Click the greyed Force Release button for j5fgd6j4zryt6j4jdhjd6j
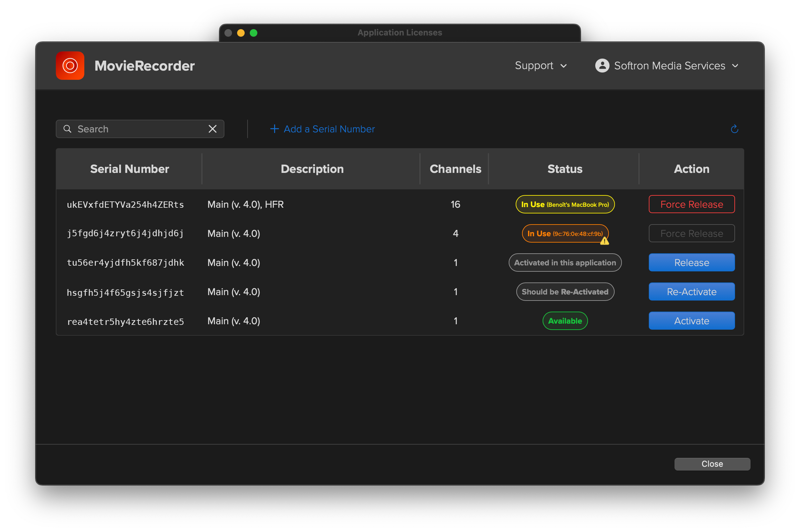Viewport: 800px width, 532px height. (691, 233)
